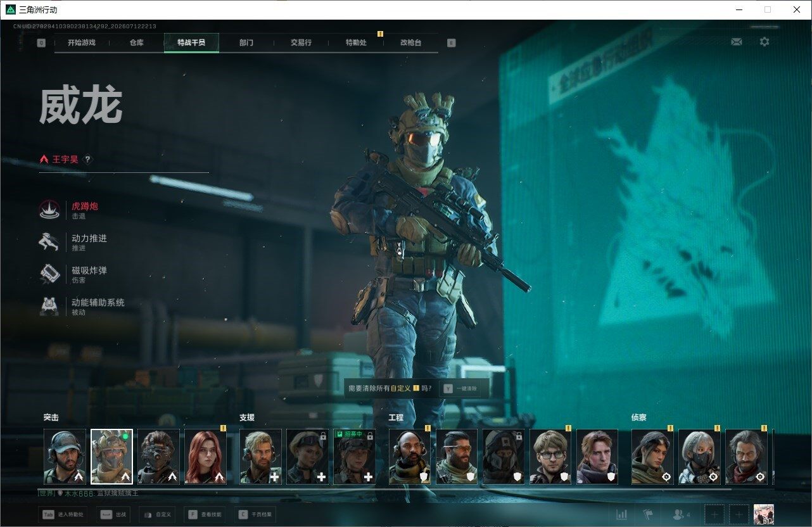Pick the locked hooded 工程 operator portrait
Image resolution: width=812 pixels, height=527 pixels.
tap(503, 457)
